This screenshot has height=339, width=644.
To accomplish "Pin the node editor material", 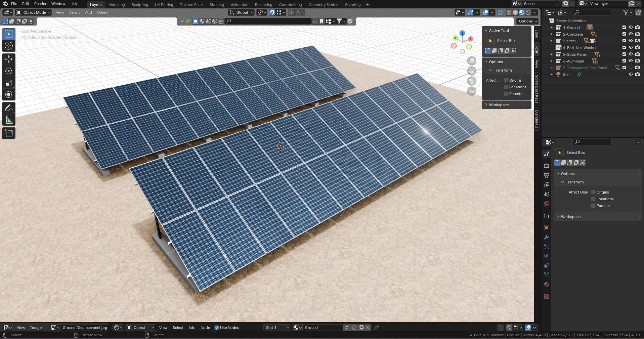I will tap(376, 328).
